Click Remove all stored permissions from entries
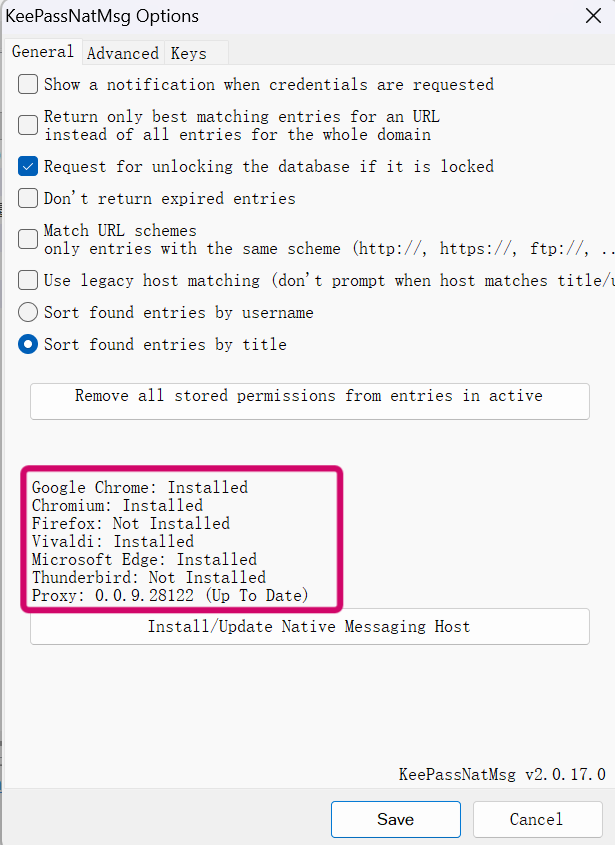 point(309,401)
